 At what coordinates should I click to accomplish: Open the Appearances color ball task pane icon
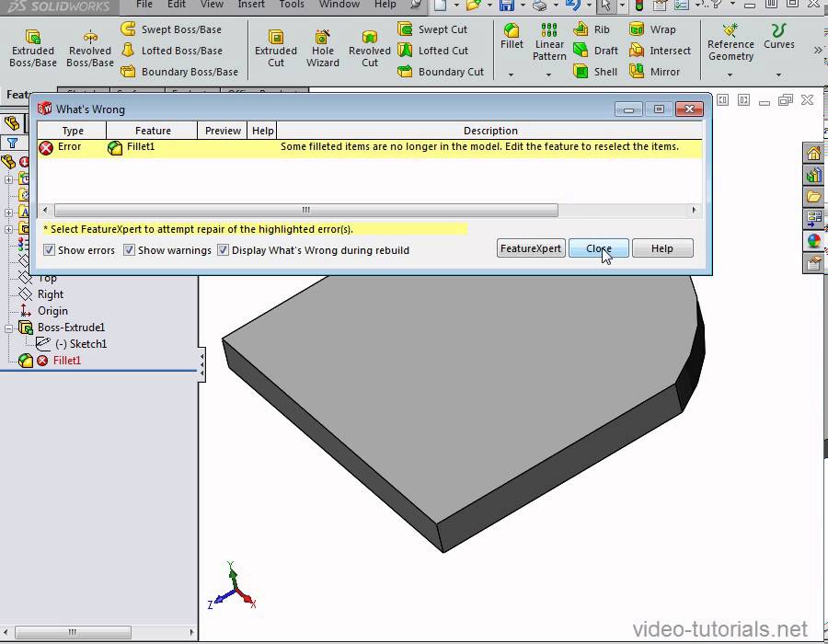pos(814,241)
